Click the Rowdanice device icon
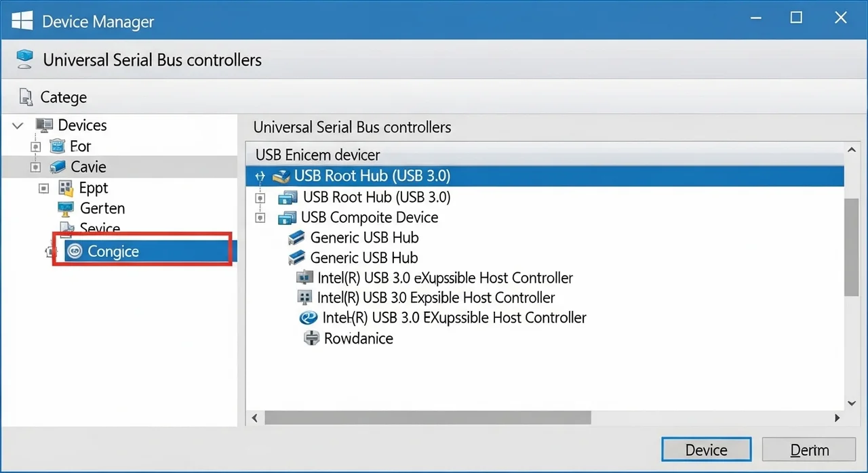The height and width of the screenshot is (473, 868). (x=311, y=338)
